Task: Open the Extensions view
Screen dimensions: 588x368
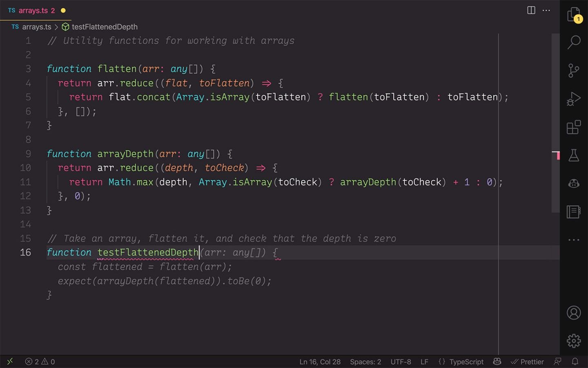Action: [574, 127]
